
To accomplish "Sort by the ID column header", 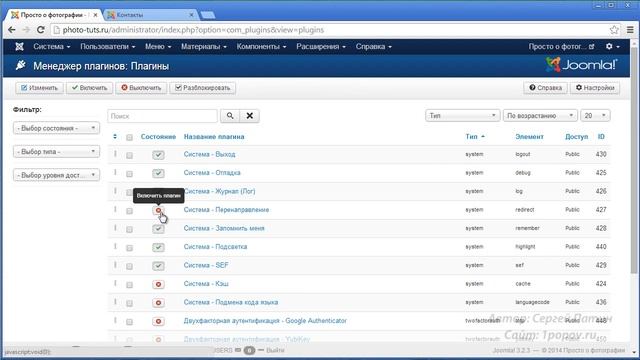I will (x=601, y=137).
